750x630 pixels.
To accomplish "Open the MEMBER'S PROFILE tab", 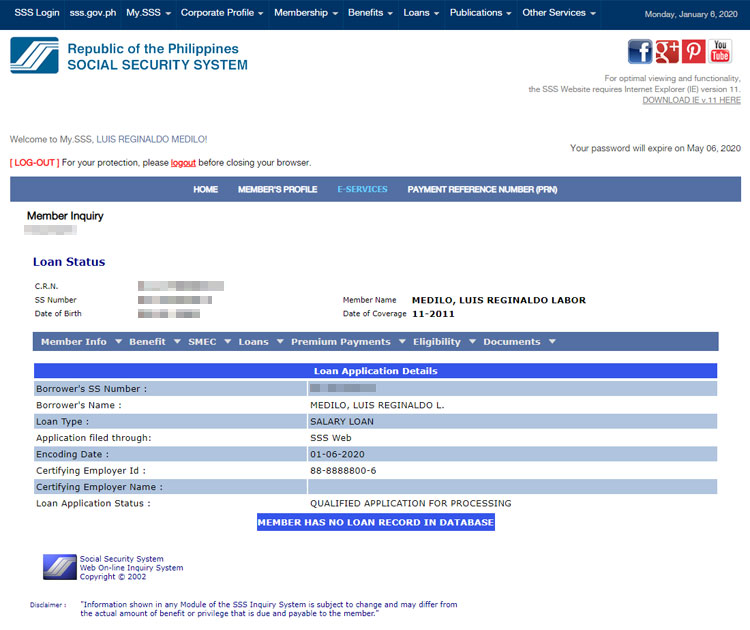I will (x=277, y=189).
